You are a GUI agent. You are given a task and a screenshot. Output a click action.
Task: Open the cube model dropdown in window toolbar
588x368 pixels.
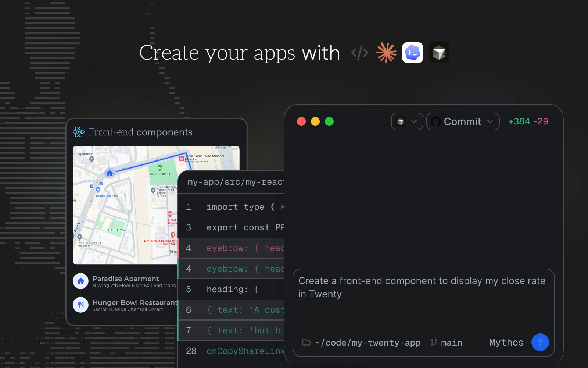tap(407, 121)
